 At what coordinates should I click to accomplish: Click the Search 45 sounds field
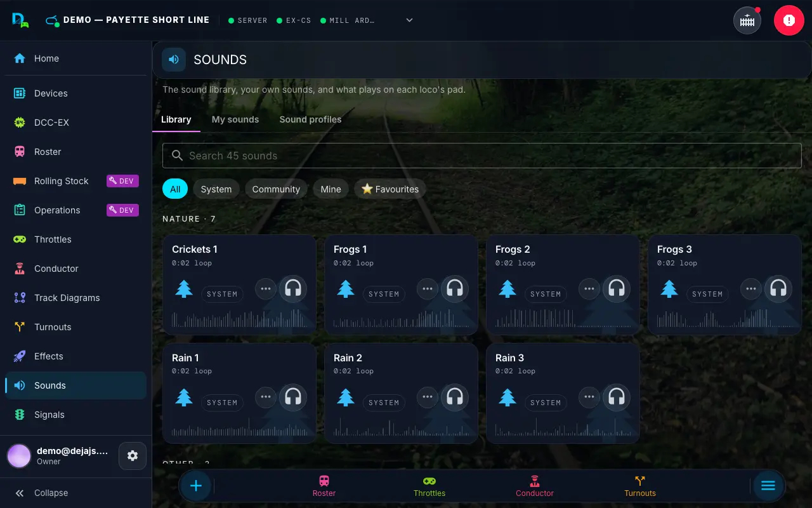482,156
